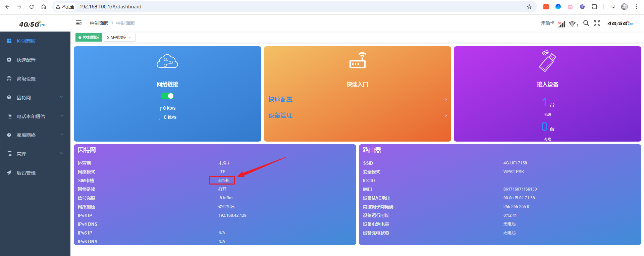The height and width of the screenshot is (256, 644).
Task: Switch to the SIM卡切换 tab
Action: pyautogui.click(x=116, y=38)
